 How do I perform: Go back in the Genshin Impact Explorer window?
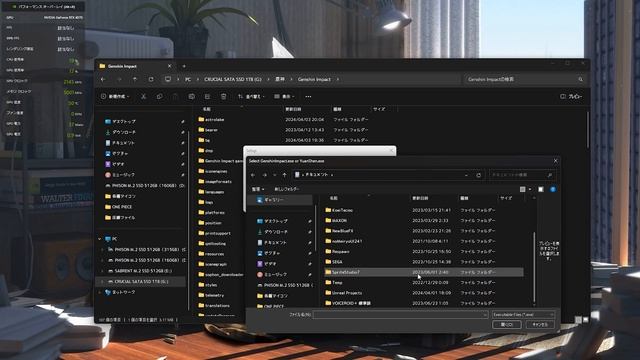tap(103, 80)
